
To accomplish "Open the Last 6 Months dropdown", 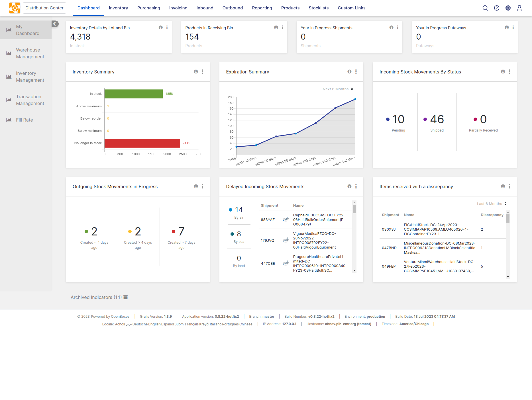I will click(x=492, y=204).
